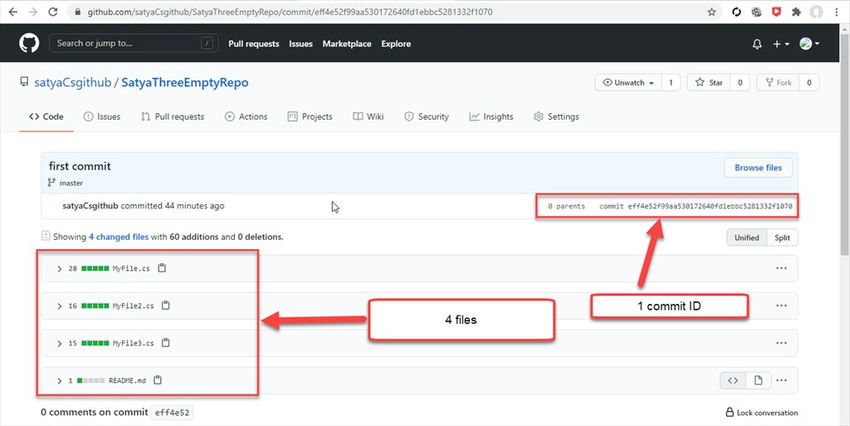Click Lock conversation
Viewport: 850px width, 426px height.
(762, 412)
